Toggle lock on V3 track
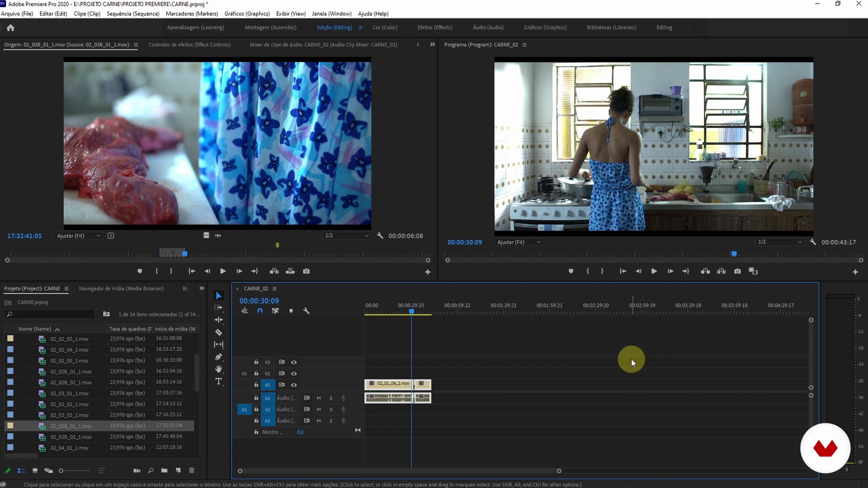Viewport: 868px width, 488px height. pyautogui.click(x=256, y=362)
